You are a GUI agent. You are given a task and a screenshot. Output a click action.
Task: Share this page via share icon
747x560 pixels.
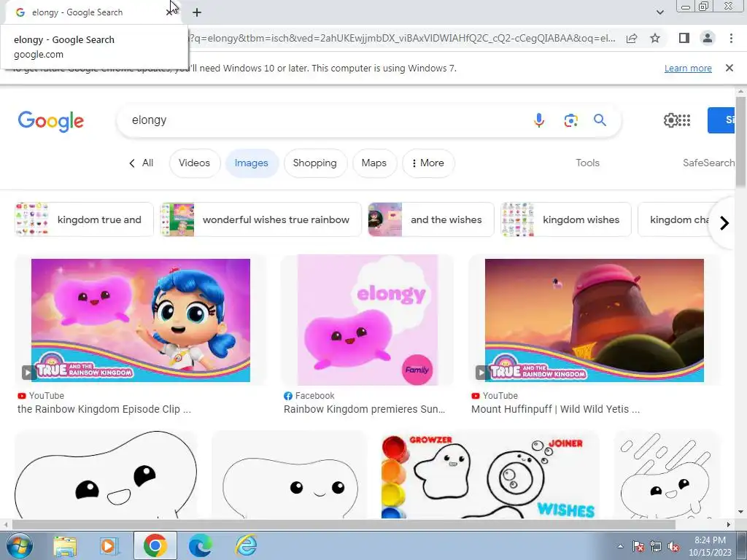632,39
